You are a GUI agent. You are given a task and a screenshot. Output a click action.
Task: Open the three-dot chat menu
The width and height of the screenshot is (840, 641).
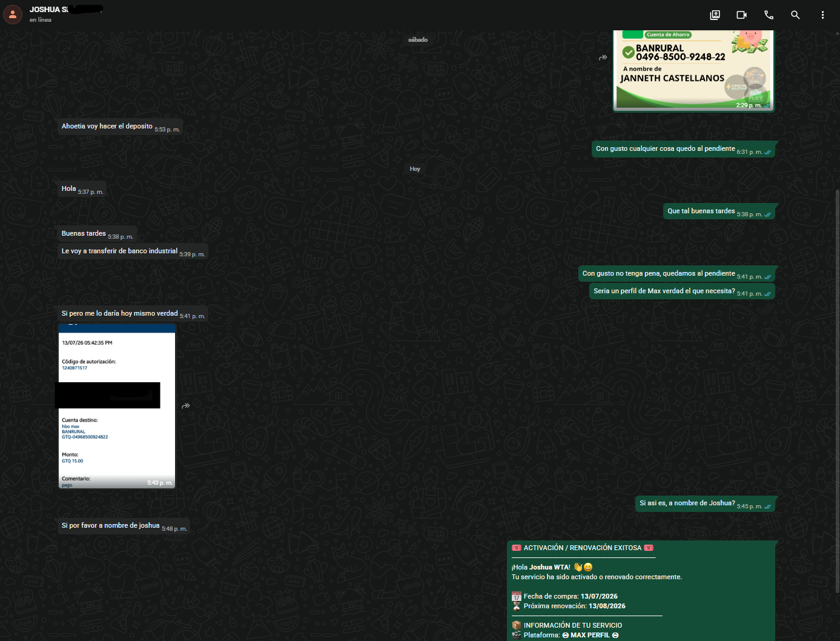pyautogui.click(x=822, y=15)
